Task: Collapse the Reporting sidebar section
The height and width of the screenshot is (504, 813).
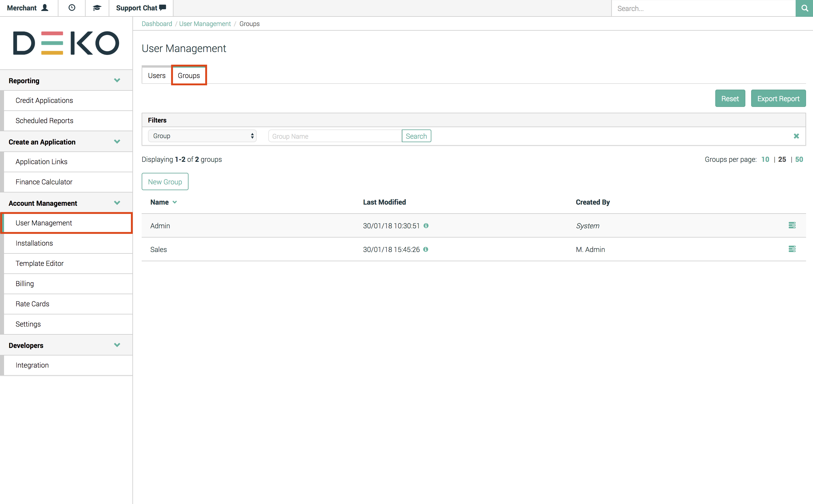Action: [x=117, y=80]
